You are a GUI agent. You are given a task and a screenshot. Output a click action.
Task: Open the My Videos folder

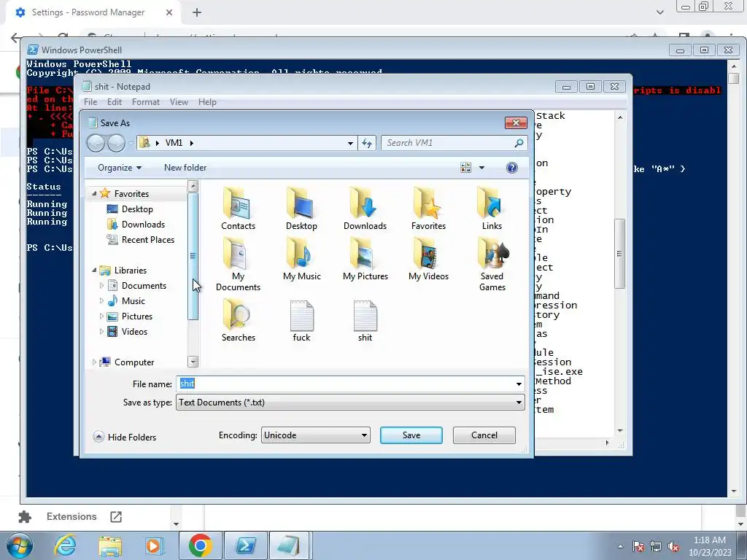(428, 259)
